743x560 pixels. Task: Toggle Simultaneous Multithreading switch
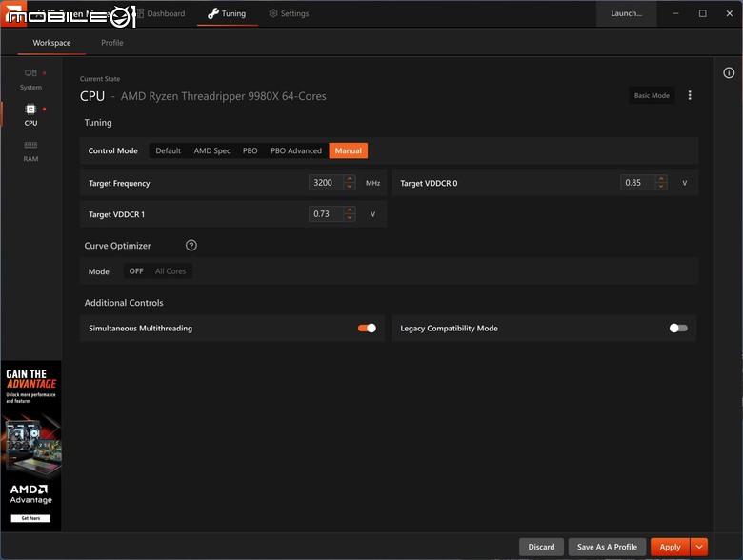[x=368, y=328]
